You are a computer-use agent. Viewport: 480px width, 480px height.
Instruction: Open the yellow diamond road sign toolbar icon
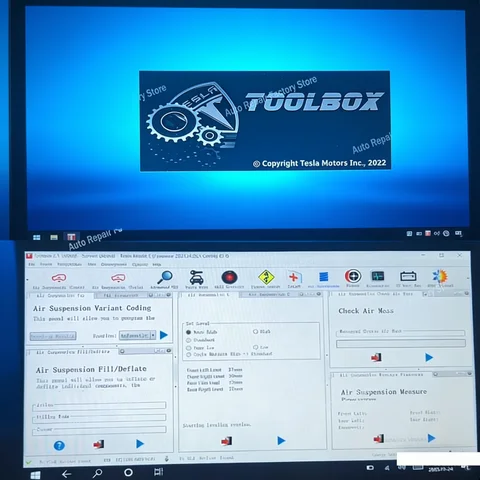[266, 277]
